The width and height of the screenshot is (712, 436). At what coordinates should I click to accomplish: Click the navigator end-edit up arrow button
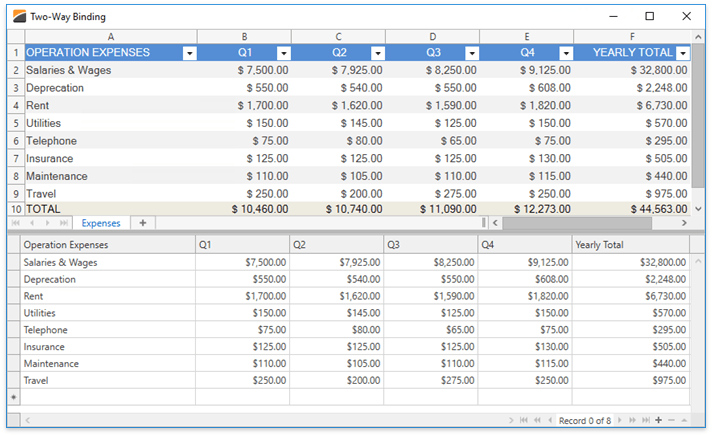tap(684, 420)
